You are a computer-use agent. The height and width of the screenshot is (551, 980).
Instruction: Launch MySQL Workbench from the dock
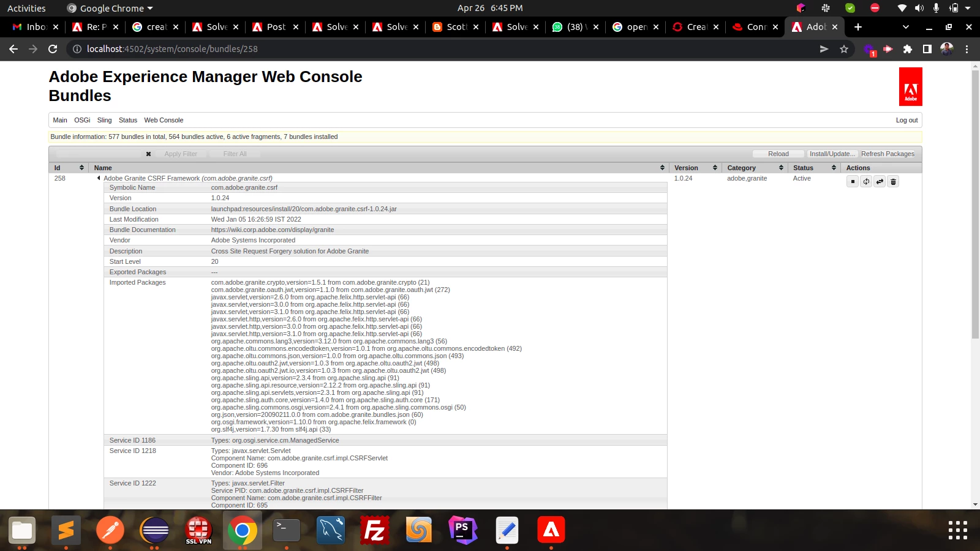[331, 530]
